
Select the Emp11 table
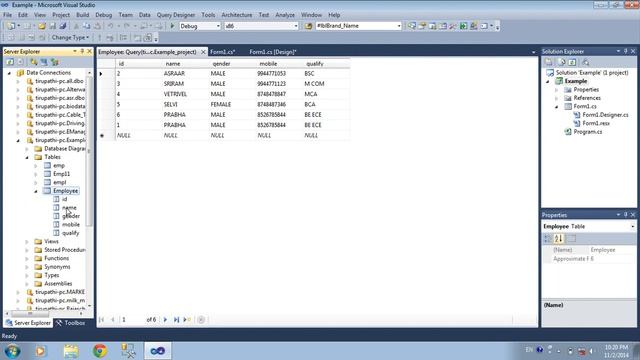click(61, 174)
